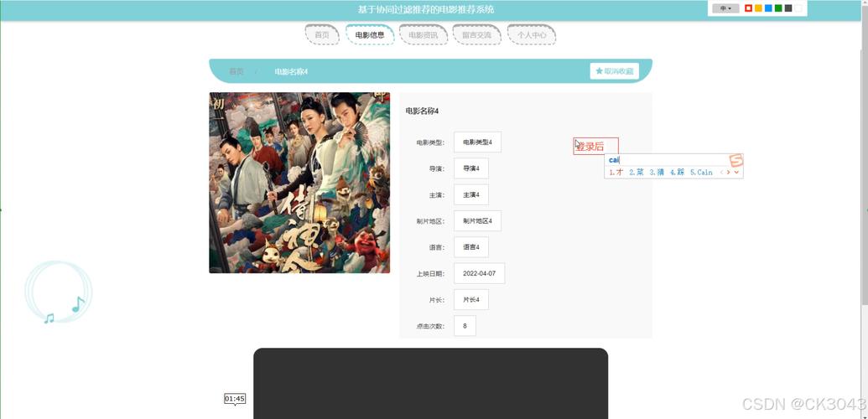Click the 电影类型: label
The image size is (868, 419).
[430, 142]
